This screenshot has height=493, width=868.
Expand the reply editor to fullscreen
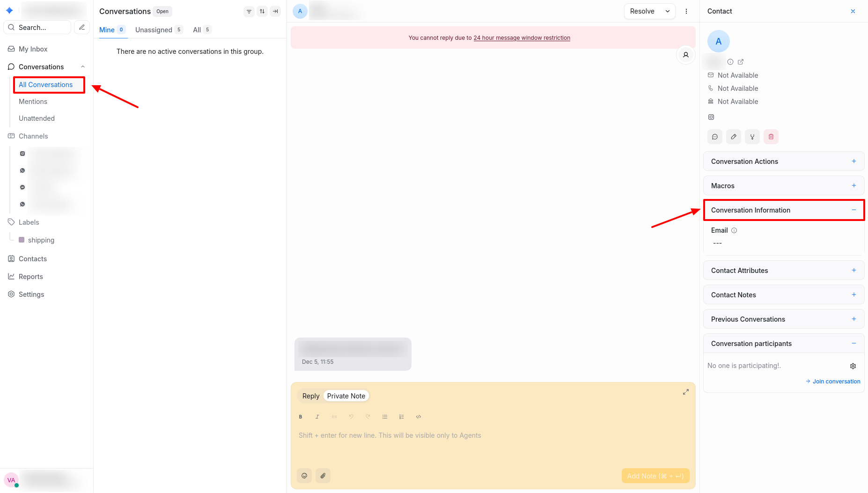coord(685,392)
